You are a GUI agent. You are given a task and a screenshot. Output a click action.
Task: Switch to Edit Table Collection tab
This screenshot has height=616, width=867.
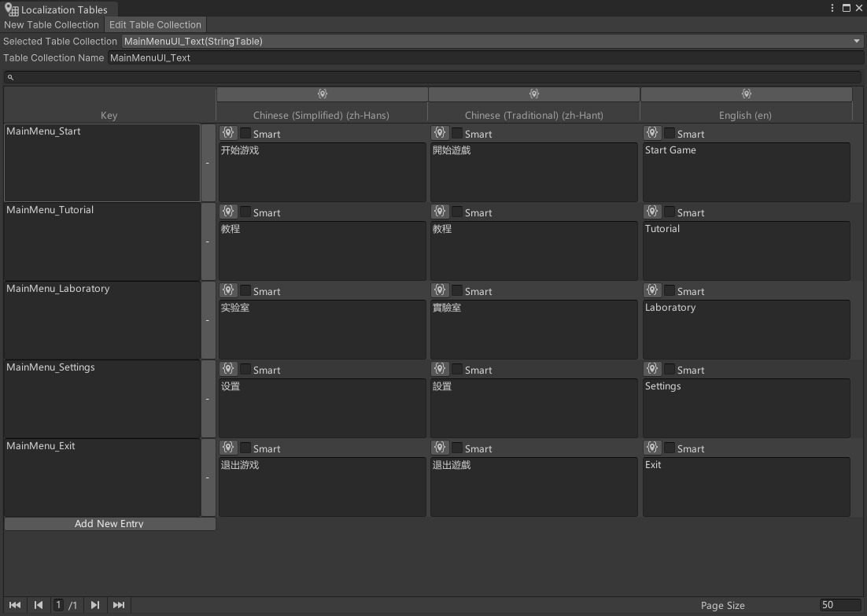coord(155,25)
